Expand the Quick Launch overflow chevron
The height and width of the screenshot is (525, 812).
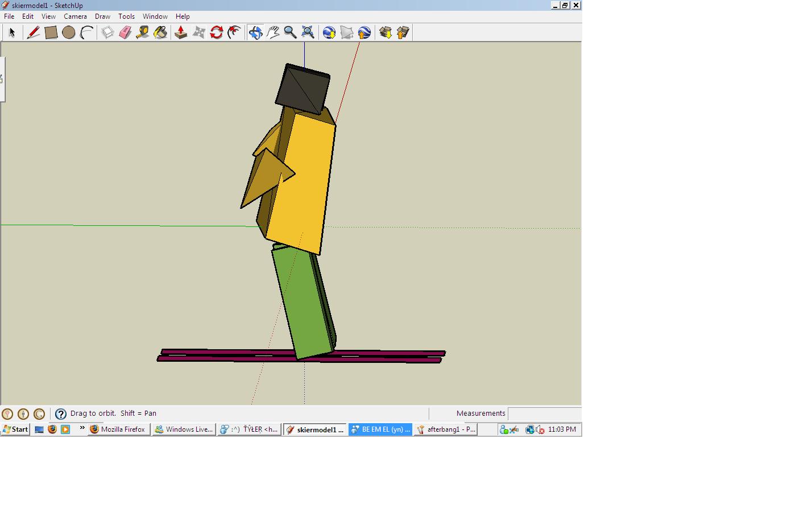click(82, 428)
